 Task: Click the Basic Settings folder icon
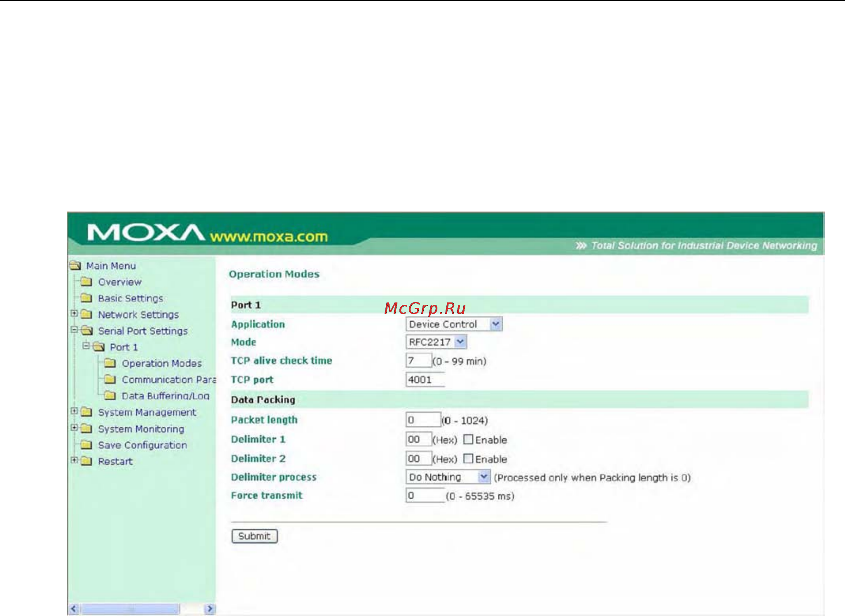point(86,298)
